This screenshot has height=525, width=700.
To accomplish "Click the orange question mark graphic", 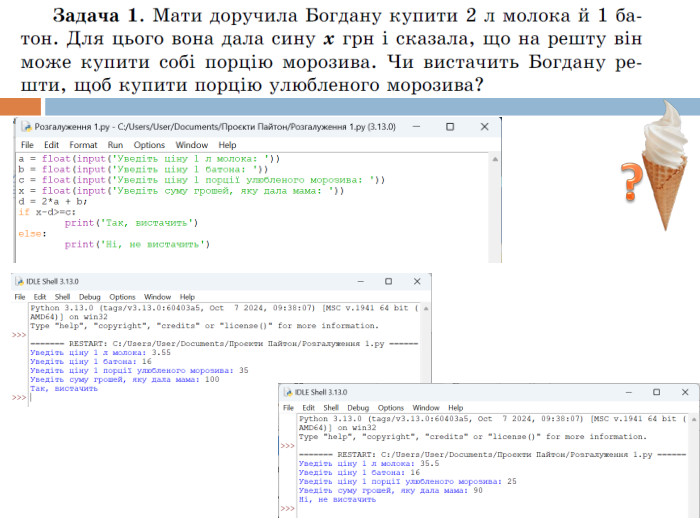I will click(631, 181).
